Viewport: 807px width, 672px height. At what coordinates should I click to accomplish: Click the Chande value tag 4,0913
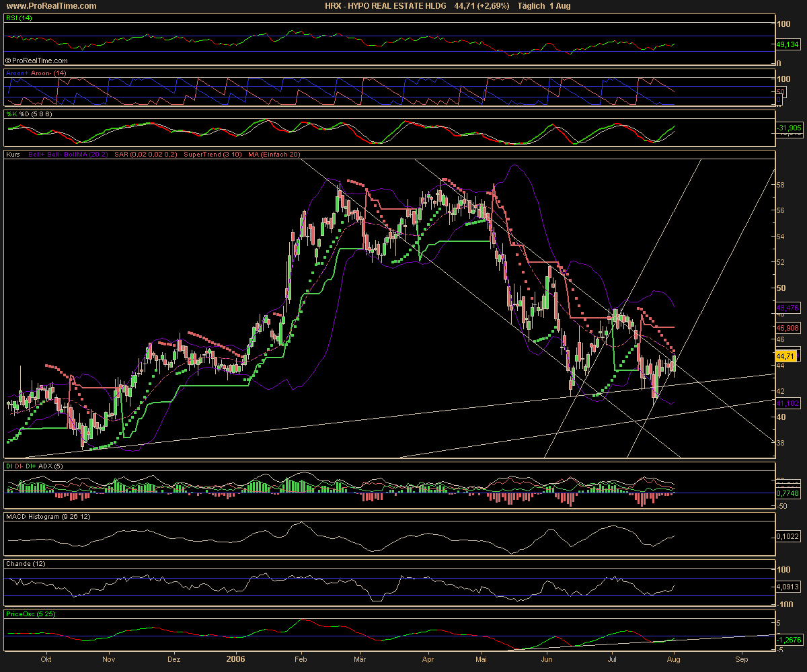pos(787,587)
